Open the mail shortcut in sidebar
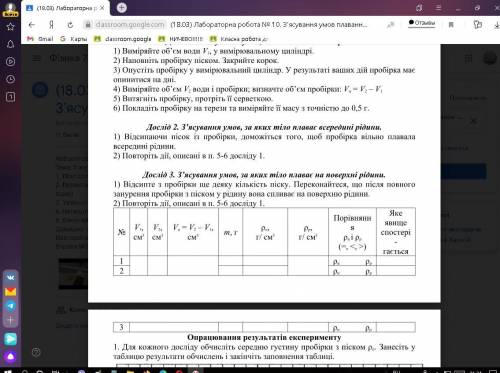Screen dimensions: 500x373 tap(11, 292)
